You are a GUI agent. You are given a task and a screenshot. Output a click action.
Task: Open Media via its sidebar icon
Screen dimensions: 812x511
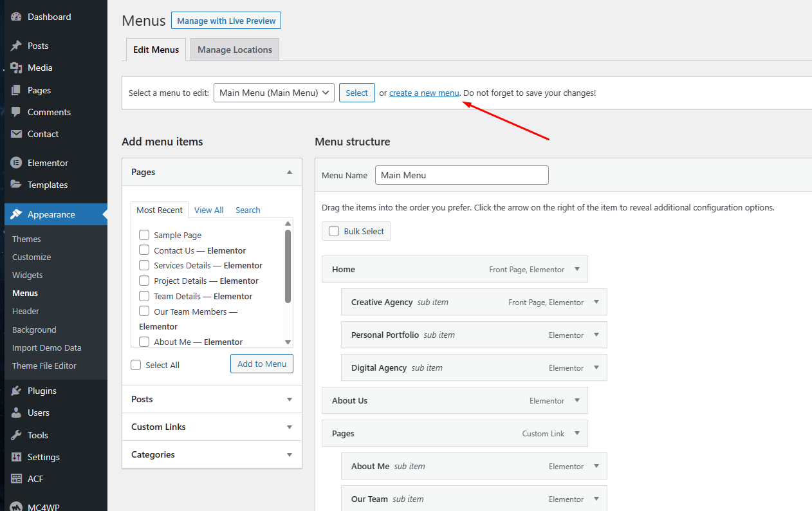click(x=16, y=68)
